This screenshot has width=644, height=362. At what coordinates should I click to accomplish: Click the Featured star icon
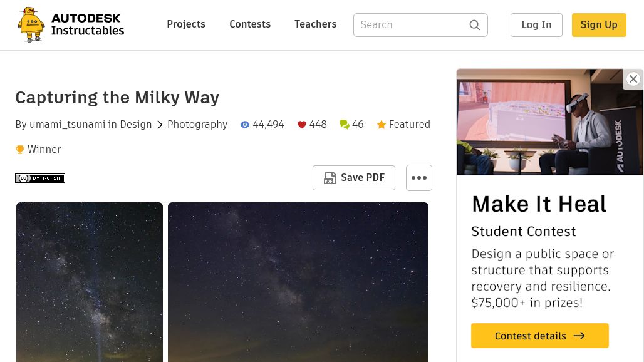pyautogui.click(x=382, y=124)
